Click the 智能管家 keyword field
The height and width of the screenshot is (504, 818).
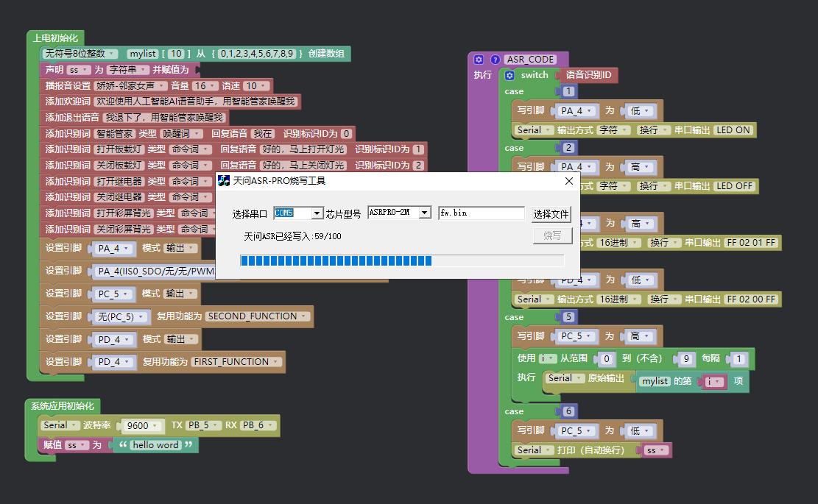tap(115, 134)
